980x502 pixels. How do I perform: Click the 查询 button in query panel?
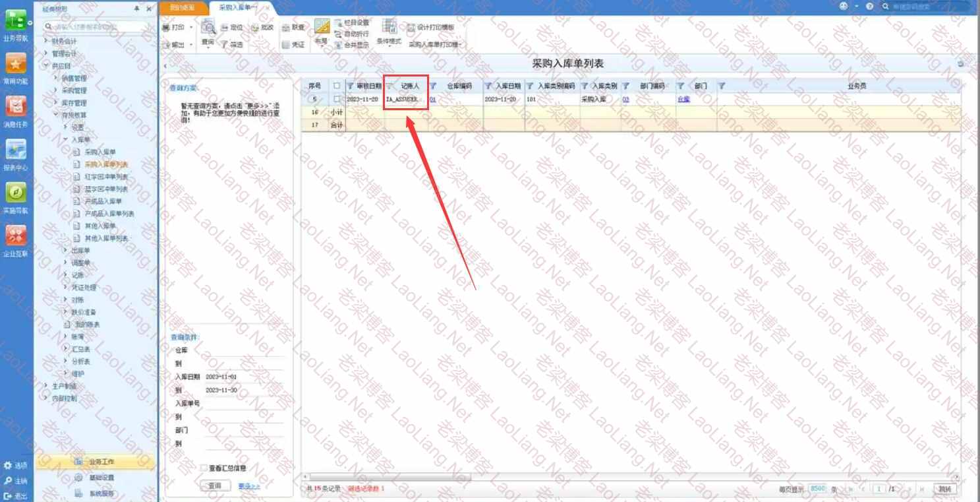coord(215,486)
